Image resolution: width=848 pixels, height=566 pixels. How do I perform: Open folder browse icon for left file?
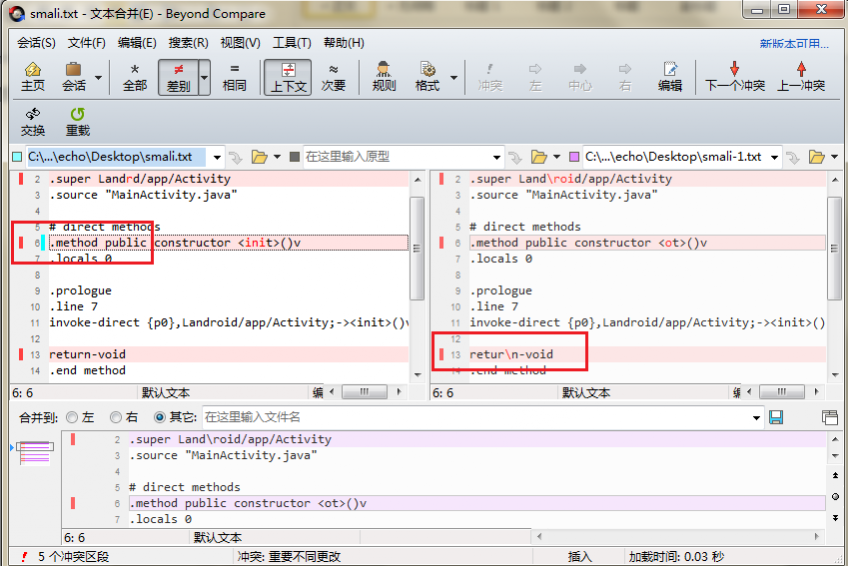click(x=260, y=157)
